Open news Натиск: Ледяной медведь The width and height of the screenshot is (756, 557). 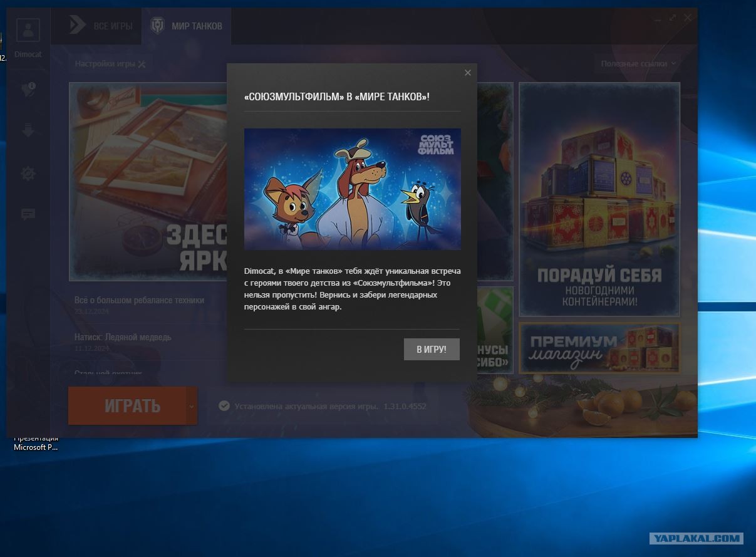(123, 337)
